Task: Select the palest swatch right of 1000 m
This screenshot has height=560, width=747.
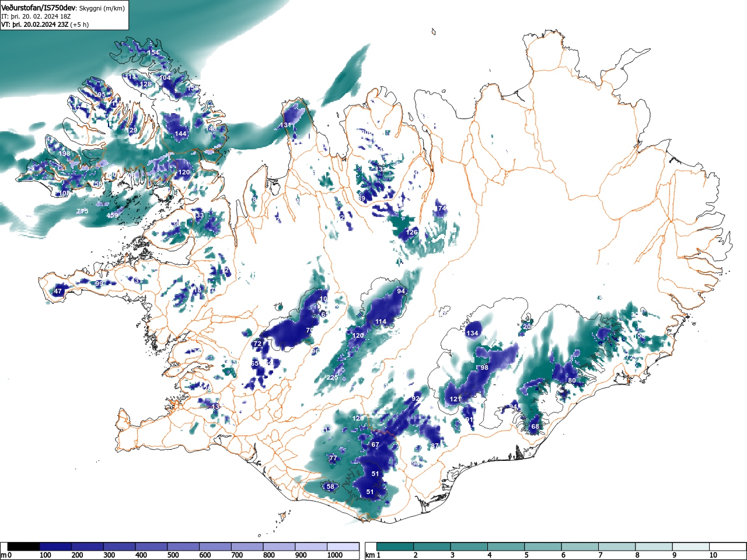Action: point(343,547)
